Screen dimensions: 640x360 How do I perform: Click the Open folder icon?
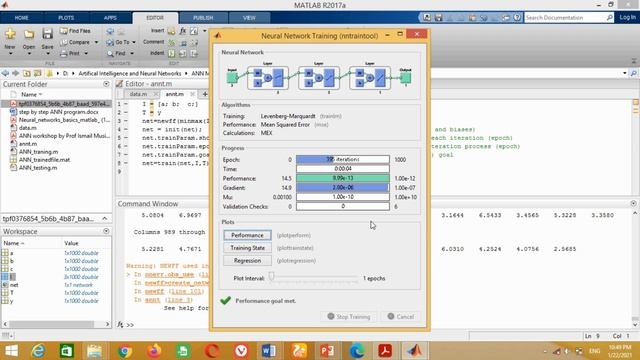point(29,34)
